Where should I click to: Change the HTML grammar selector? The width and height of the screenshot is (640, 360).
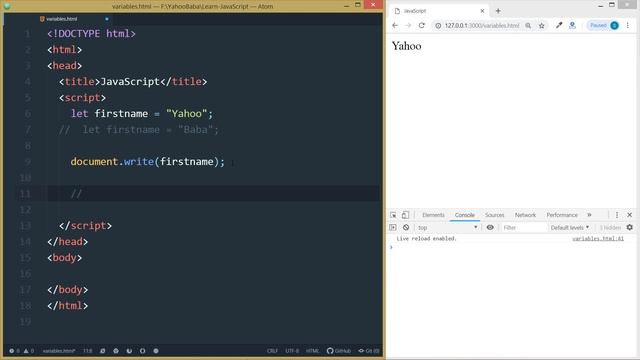[x=312, y=351]
